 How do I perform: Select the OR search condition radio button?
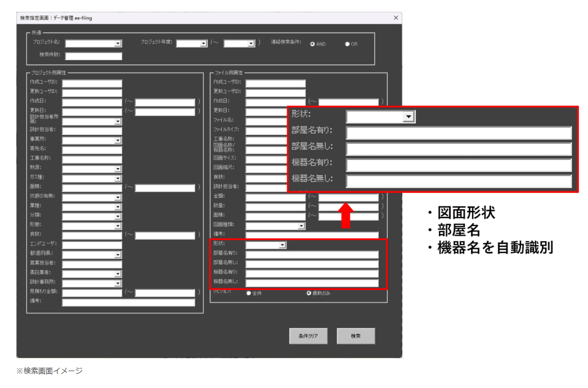click(347, 44)
